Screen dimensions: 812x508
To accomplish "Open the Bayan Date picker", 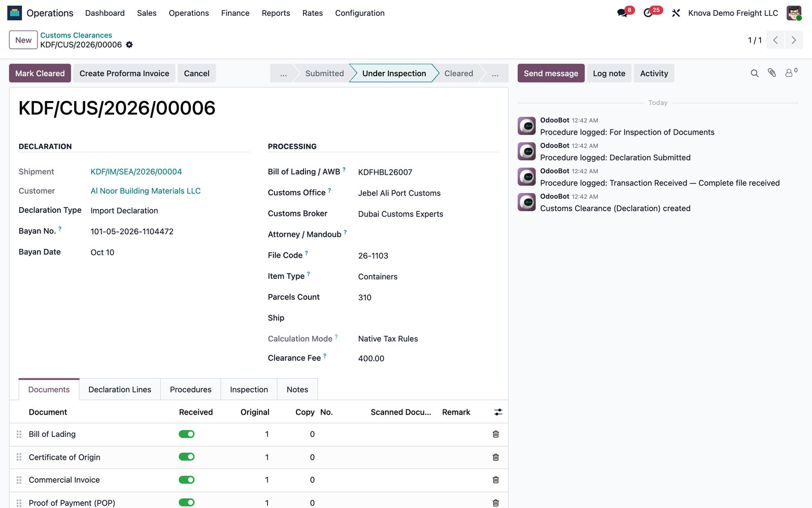I will (x=170, y=252).
